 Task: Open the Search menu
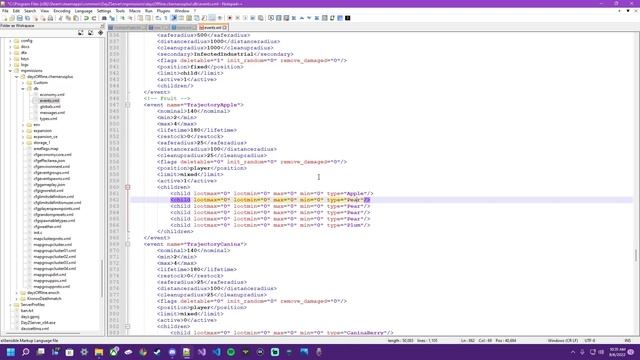(x=30, y=11)
